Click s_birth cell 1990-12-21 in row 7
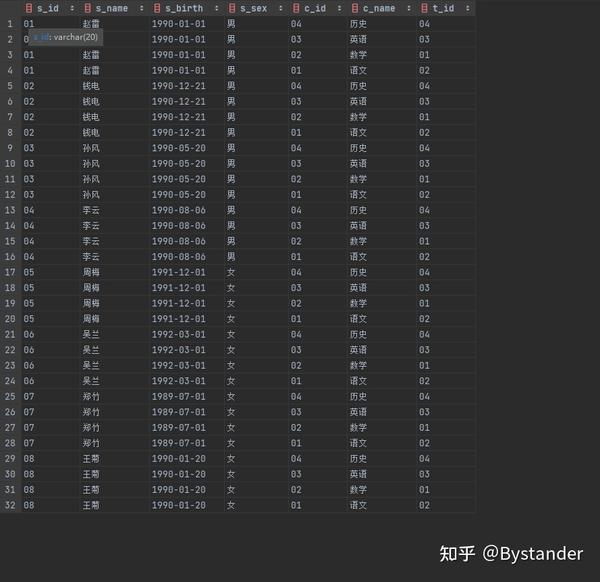The height and width of the screenshot is (582, 600). coord(179,117)
